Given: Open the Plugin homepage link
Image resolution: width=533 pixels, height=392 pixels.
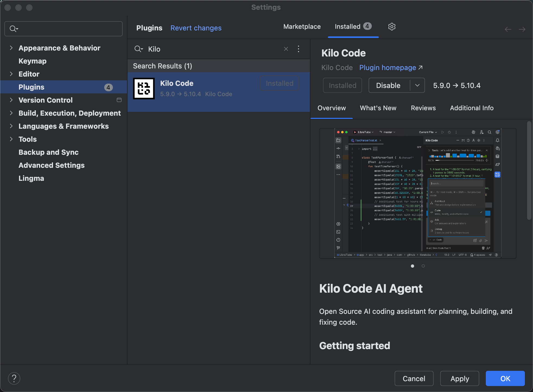Looking at the screenshot, I should [x=391, y=68].
